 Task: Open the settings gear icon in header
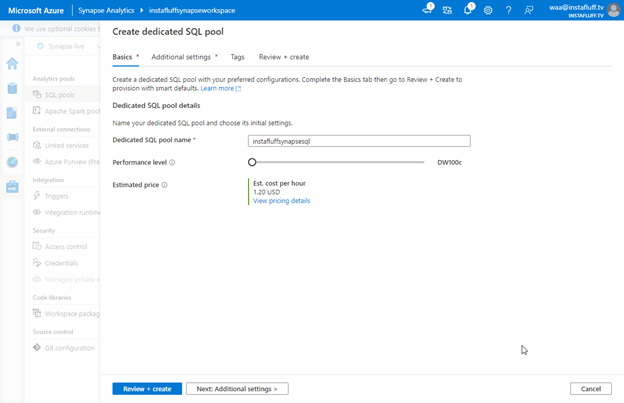[x=488, y=10]
